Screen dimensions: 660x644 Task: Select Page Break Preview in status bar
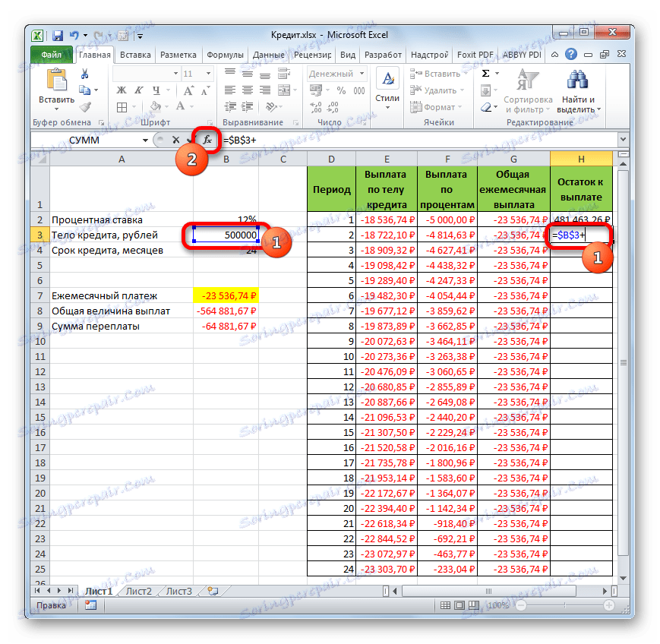(x=473, y=605)
